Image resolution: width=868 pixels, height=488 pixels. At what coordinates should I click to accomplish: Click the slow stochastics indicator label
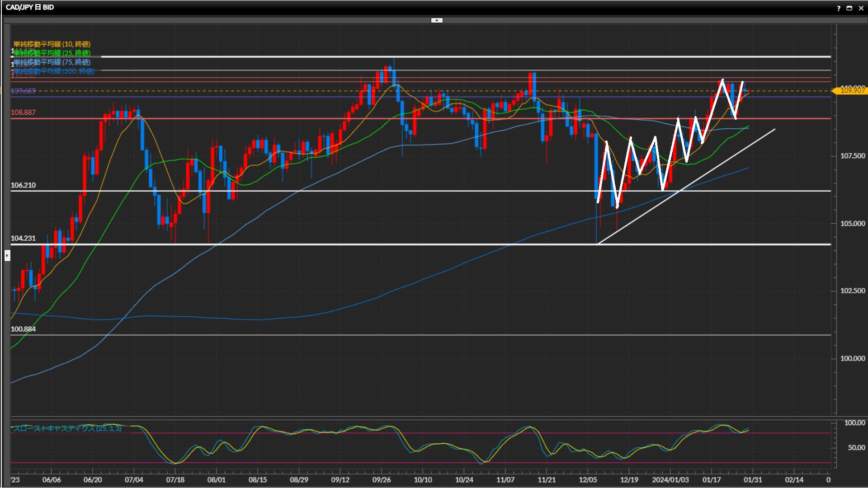(x=67, y=428)
